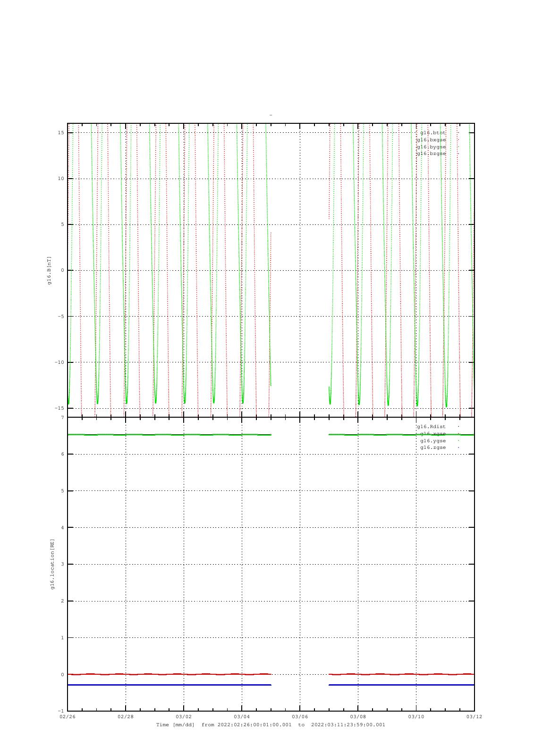Click the g16.bygse legend entry
534x756 pixels.
(431, 147)
